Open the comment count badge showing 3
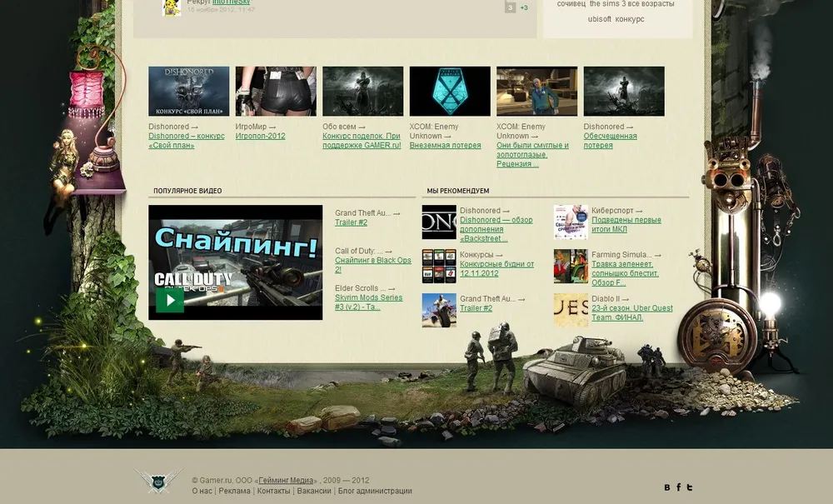This screenshot has width=833, height=504. (510, 7)
